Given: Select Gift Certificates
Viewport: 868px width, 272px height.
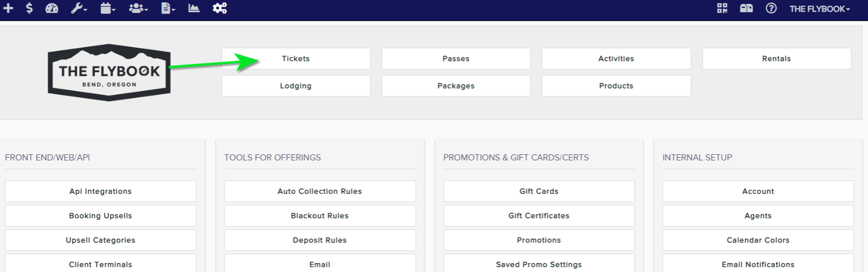Looking at the screenshot, I should (x=539, y=215).
